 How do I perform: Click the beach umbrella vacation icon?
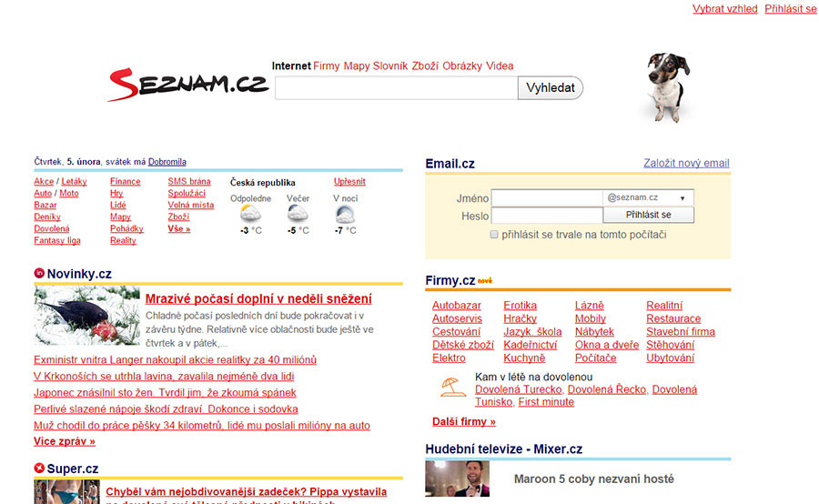pyautogui.click(x=452, y=388)
